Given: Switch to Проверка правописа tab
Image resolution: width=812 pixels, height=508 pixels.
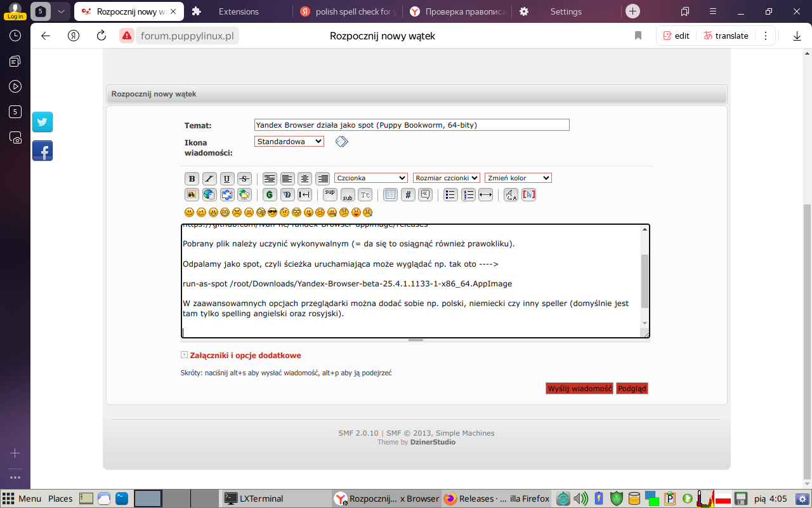Looking at the screenshot, I should (x=457, y=11).
